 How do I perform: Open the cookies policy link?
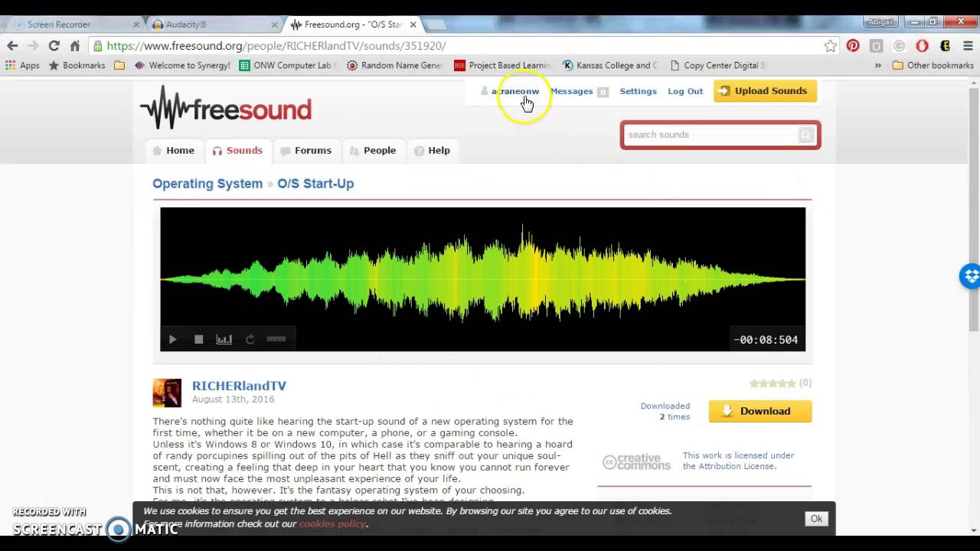coord(332,524)
